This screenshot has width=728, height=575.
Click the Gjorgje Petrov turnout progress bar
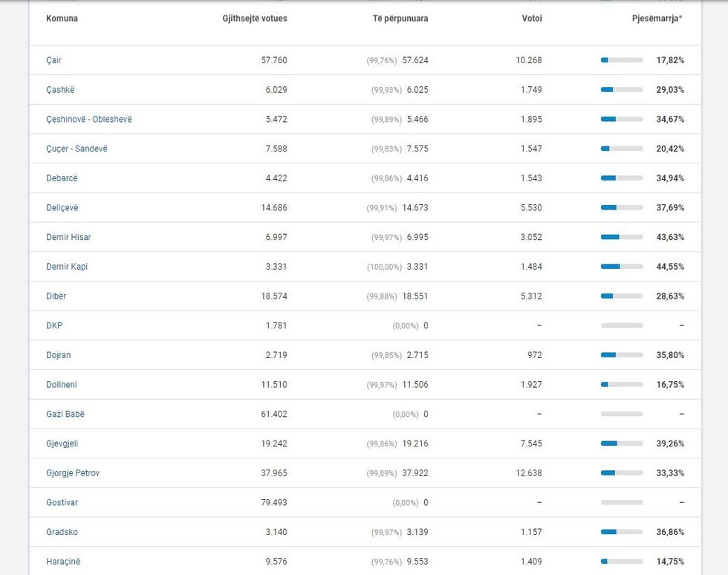[x=622, y=473]
